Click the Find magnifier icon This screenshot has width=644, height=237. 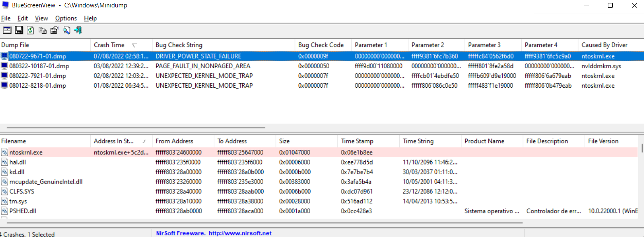[x=66, y=30]
